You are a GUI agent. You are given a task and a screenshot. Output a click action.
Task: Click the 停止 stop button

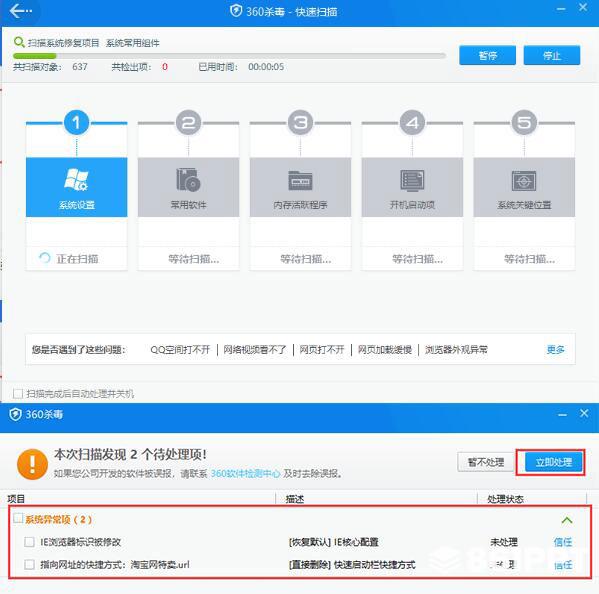click(552, 55)
